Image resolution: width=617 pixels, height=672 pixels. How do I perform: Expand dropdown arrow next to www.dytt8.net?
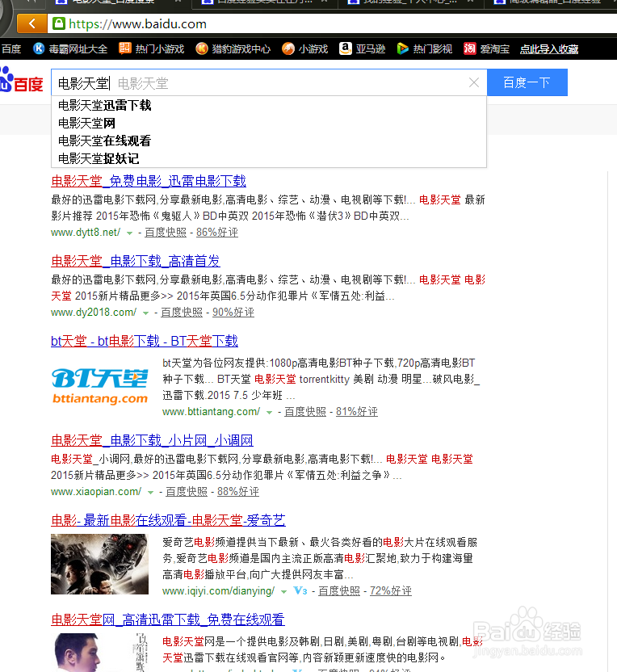[x=129, y=233]
